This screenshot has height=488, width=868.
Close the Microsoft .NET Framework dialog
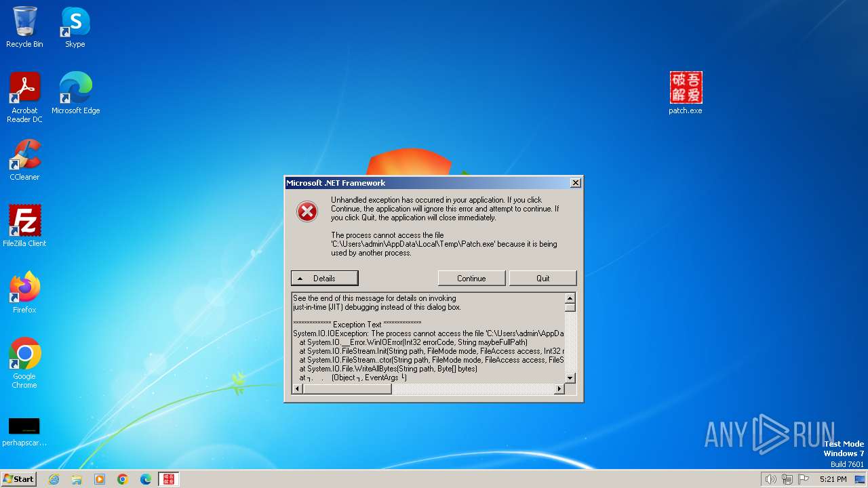(x=575, y=183)
